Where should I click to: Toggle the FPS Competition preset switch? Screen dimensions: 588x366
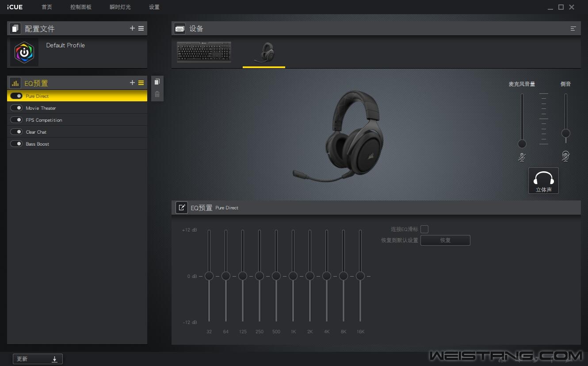pyautogui.click(x=16, y=120)
